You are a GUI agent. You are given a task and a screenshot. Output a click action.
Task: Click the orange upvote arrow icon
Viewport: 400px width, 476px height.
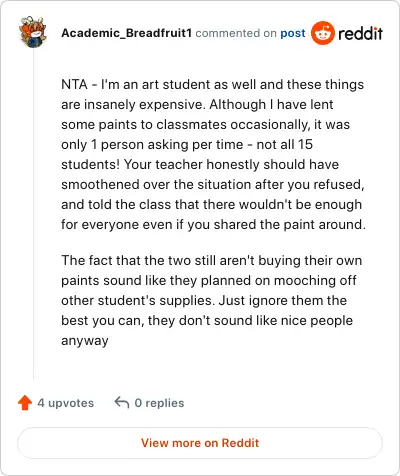coord(25,403)
